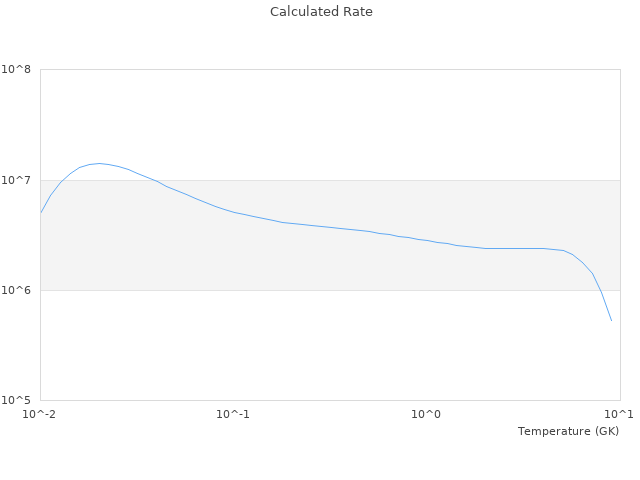Click the peak of the blue rate curve
The height and width of the screenshot is (480, 640).
click(x=98, y=163)
